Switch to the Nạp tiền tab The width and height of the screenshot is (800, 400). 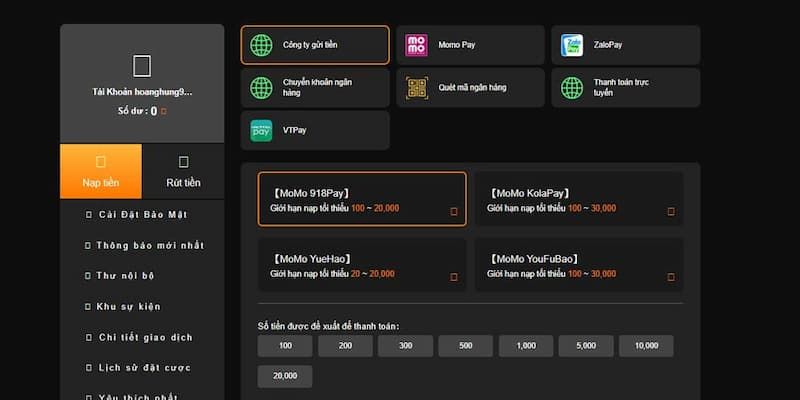point(100,171)
